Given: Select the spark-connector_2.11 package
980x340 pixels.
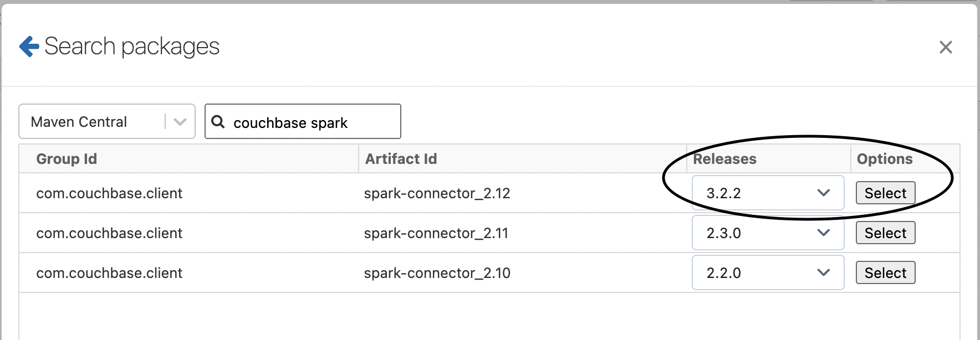Looking at the screenshot, I should tap(885, 233).
